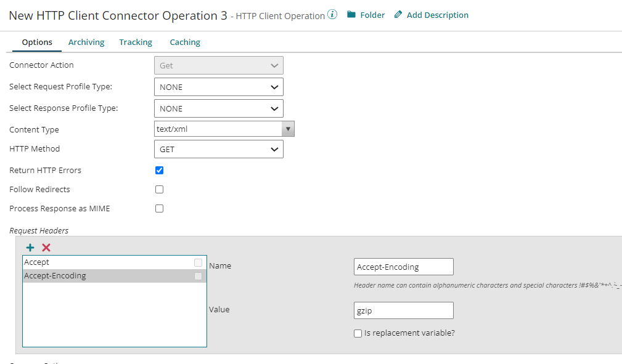Expand the Content Type combo box
The height and width of the screenshot is (364, 622).
point(288,128)
